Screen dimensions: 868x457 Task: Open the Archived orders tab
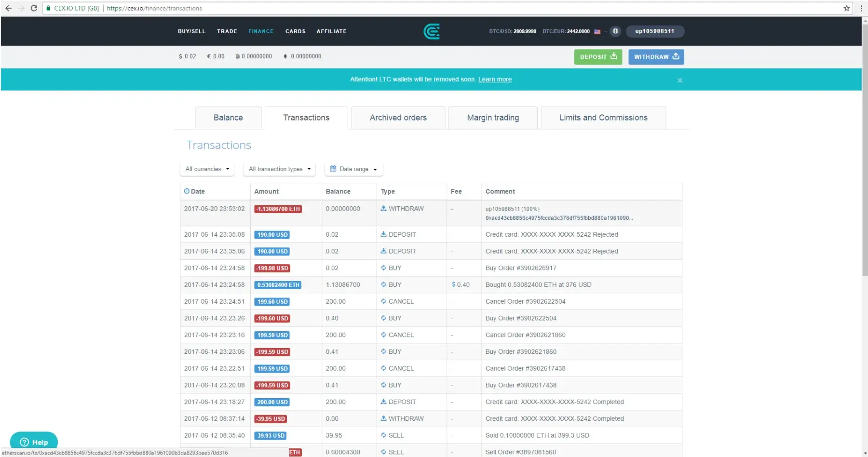pos(398,118)
